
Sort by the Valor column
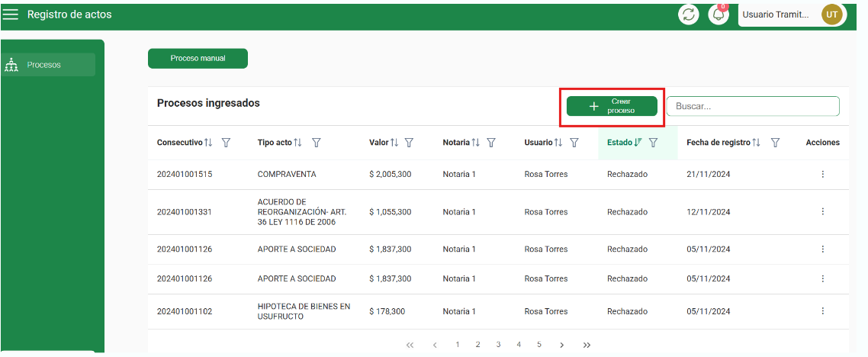(x=394, y=143)
